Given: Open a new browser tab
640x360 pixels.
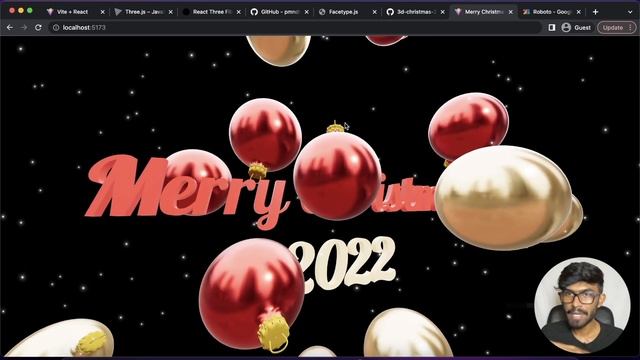Looking at the screenshot, I should tap(596, 12).
